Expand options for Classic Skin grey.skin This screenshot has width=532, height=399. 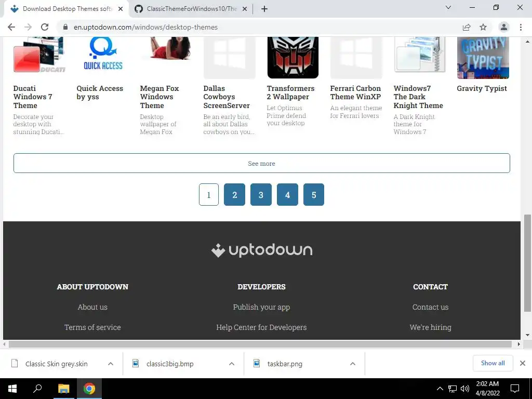pos(111,364)
